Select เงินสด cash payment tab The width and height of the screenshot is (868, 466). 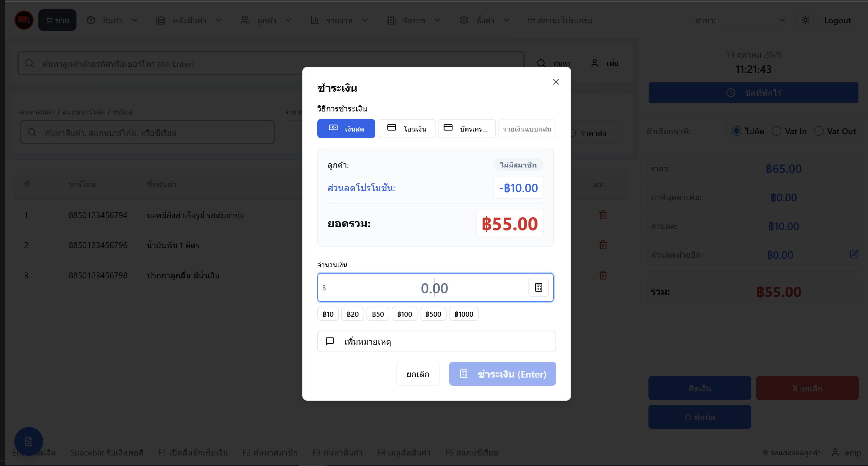(346, 128)
